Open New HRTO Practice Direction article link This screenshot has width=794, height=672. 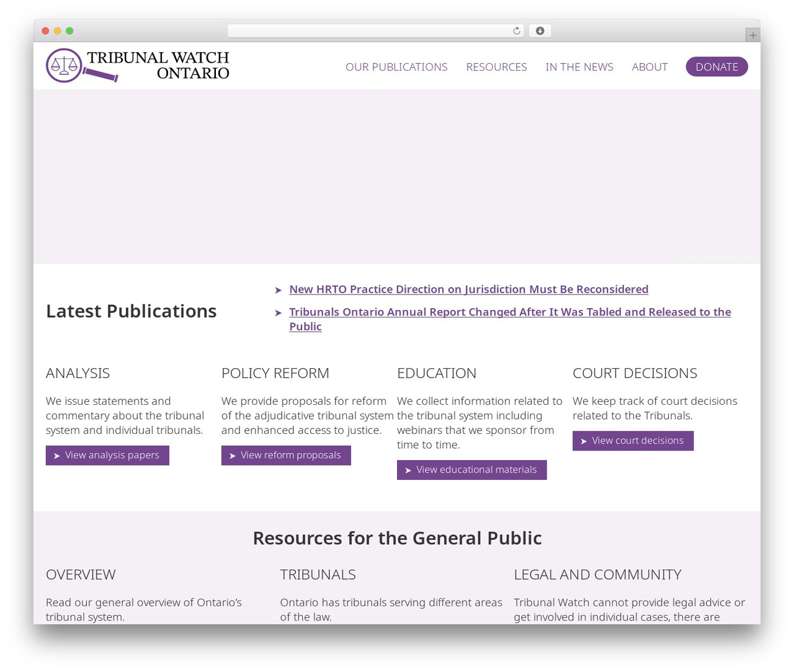[468, 290]
